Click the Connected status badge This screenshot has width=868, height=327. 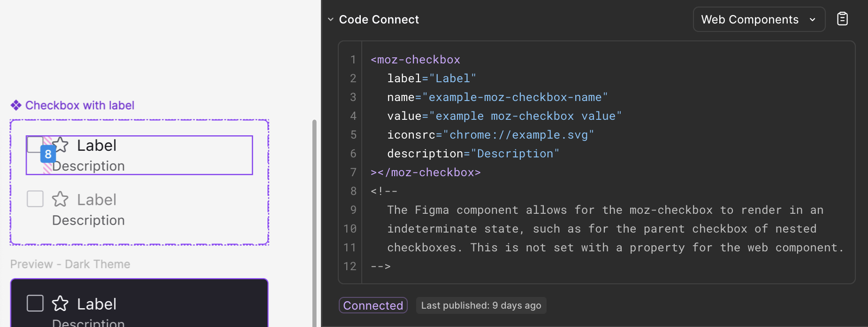pos(373,305)
